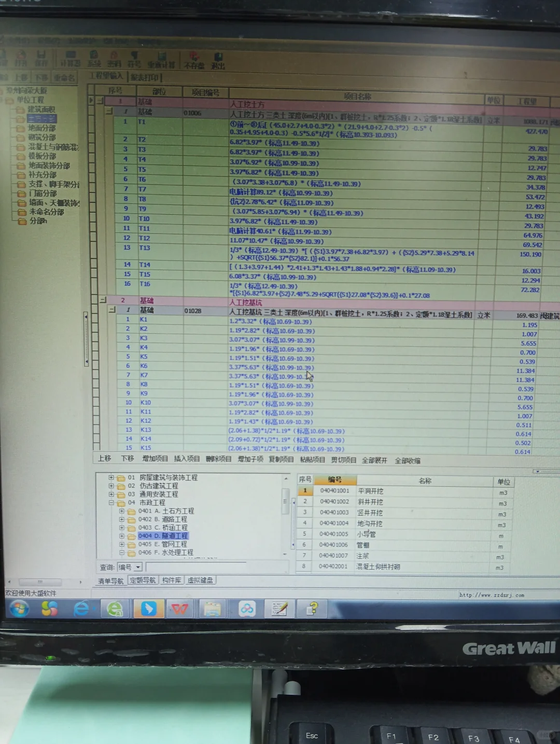The image size is (560, 744).
Task: Select the 模板分部 folder icon
Action: [x=21, y=156]
